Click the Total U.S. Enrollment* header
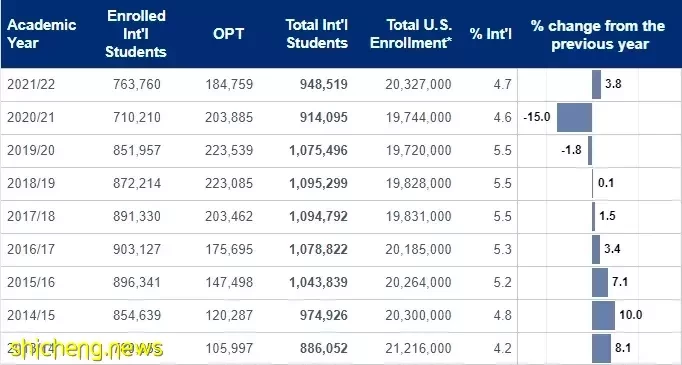This screenshot has height=365, width=682. click(x=411, y=34)
